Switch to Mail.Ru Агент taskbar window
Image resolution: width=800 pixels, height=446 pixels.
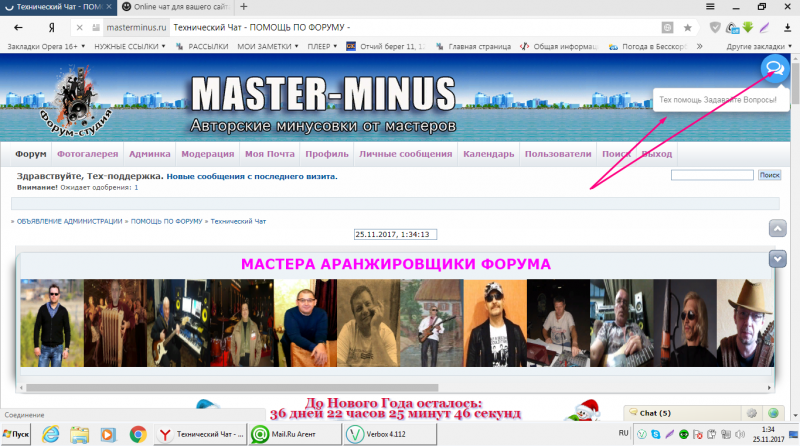coord(295,434)
